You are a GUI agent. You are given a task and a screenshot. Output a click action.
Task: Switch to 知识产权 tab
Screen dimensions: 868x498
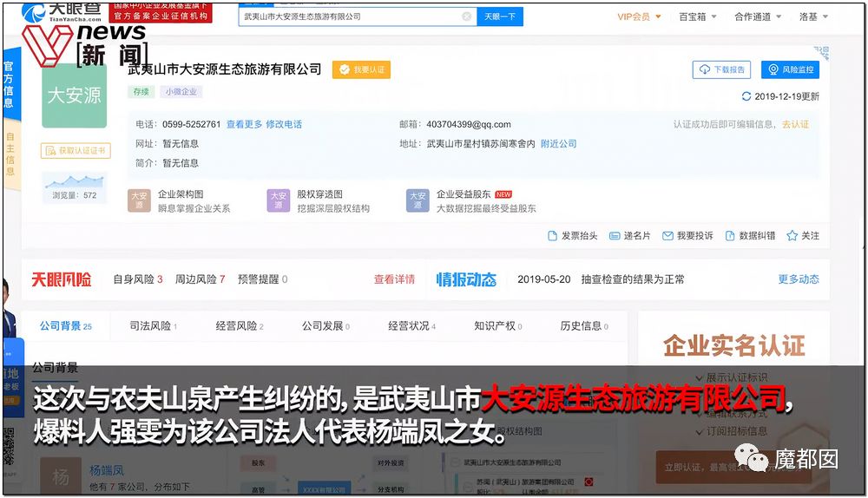[497, 326]
